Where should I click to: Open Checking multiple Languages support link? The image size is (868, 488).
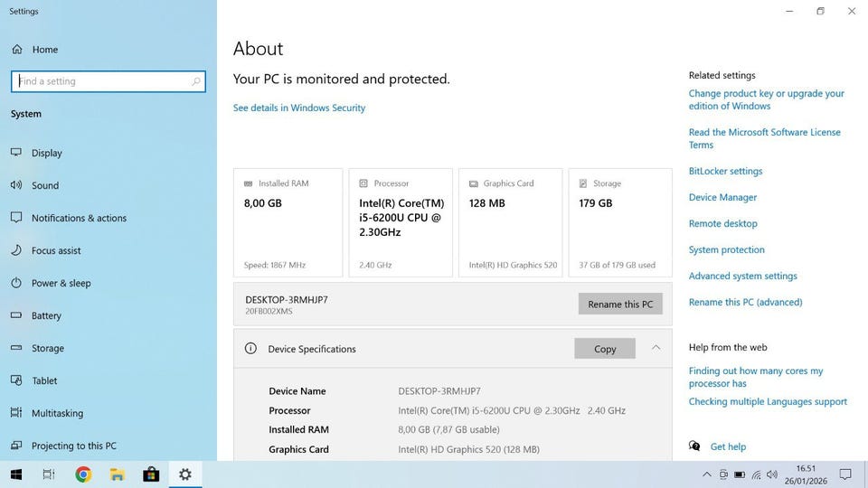[x=768, y=401]
